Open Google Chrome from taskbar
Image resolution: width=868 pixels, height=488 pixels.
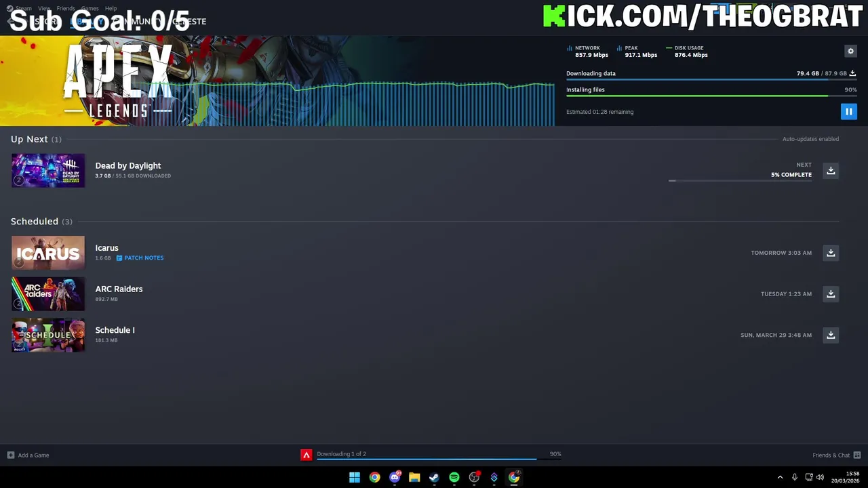[374, 477]
